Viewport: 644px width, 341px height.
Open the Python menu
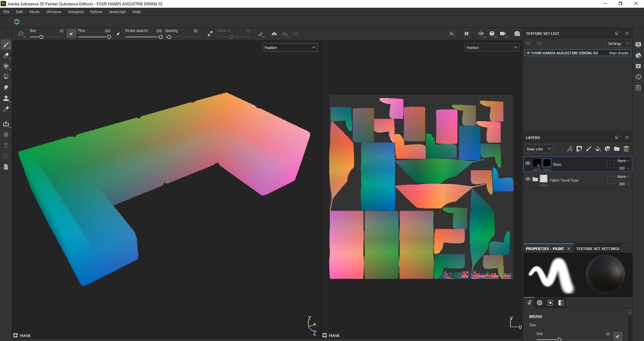(x=96, y=12)
